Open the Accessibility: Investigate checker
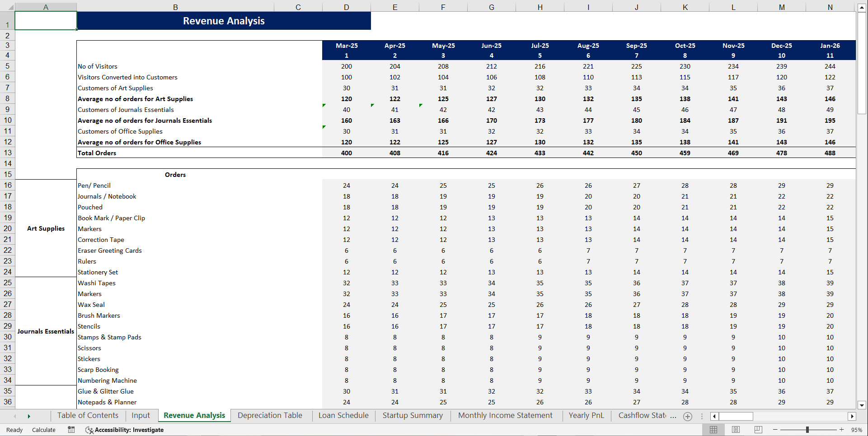 point(124,430)
